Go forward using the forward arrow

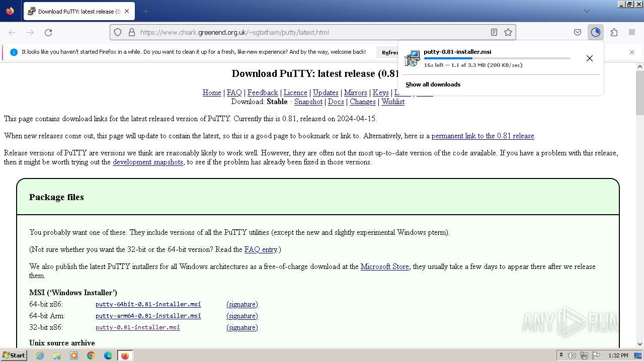[x=30, y=32]
